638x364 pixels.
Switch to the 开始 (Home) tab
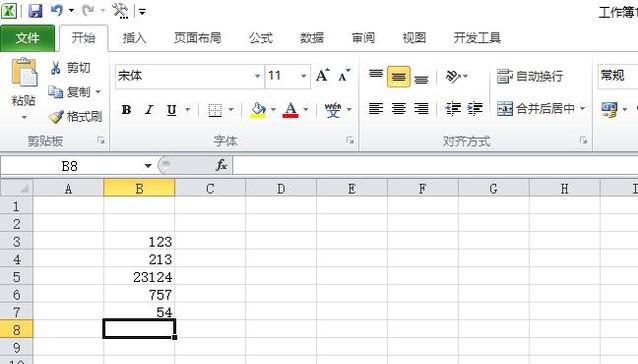click(83, 38)
